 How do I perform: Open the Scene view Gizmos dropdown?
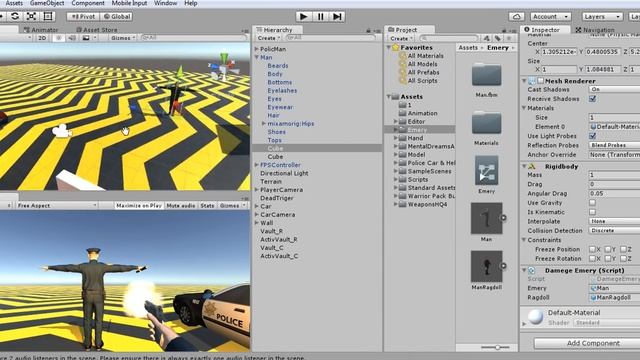[x=123, y=38]
